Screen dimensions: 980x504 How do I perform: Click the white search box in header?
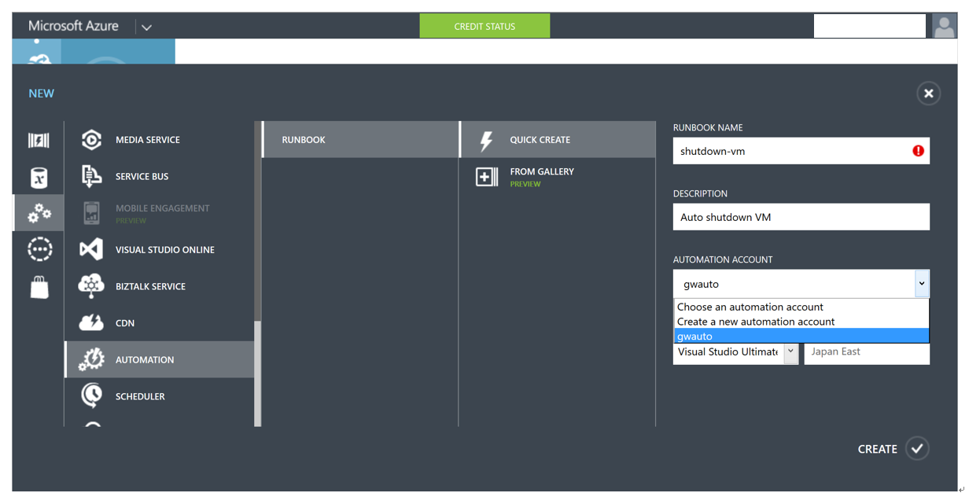click(x=870, y=26)
